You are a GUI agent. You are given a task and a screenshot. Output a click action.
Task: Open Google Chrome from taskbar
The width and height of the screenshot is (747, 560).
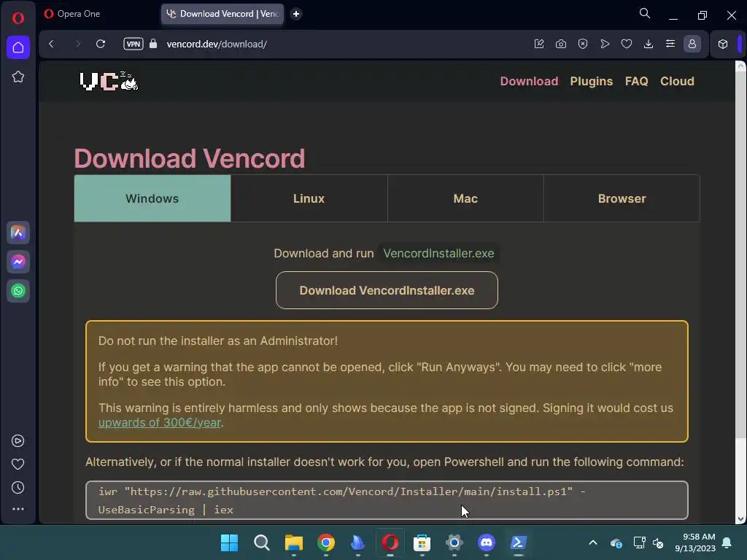tap(326, 542)
